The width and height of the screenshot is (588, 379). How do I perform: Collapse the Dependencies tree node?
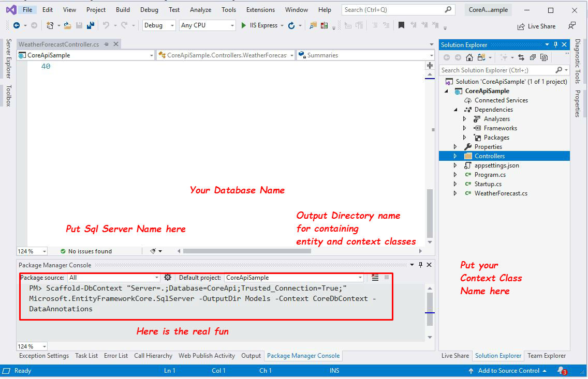pos(455,110)
